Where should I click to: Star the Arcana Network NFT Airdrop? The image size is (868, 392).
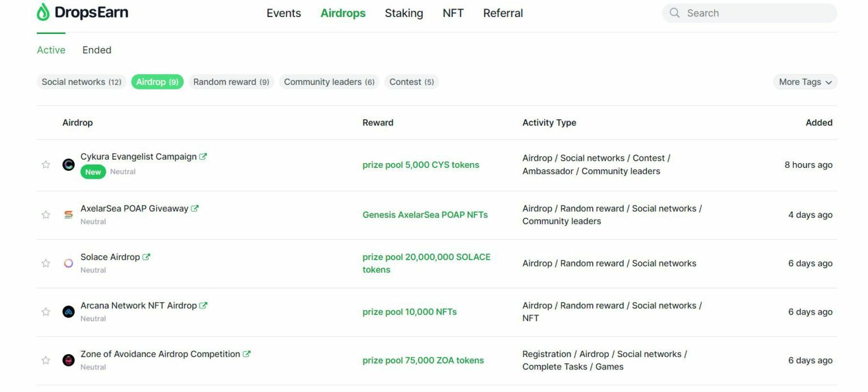tap(46, 312)
